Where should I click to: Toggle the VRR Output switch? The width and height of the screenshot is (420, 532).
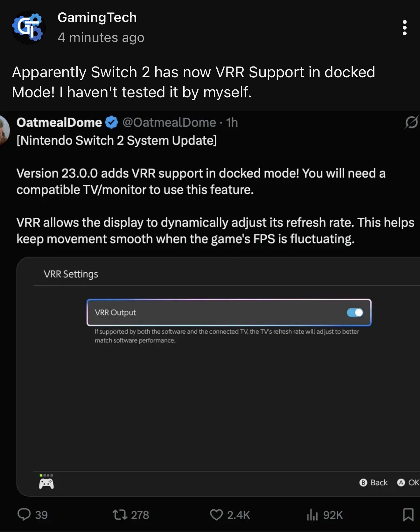(x=355, y=312)
